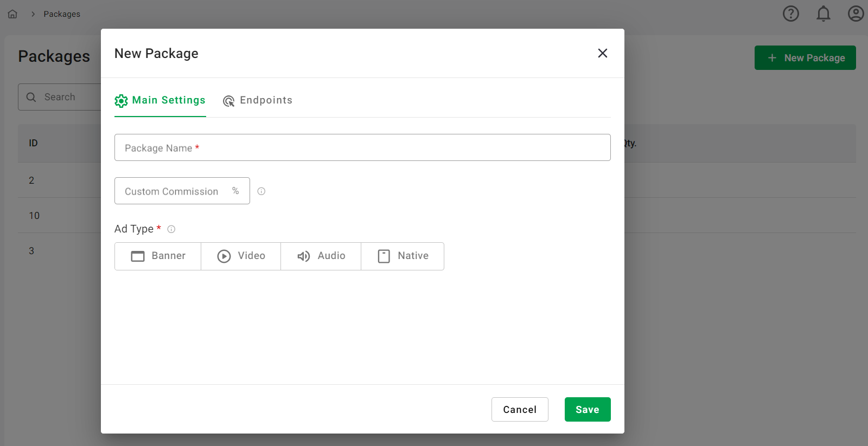Switch to the Main Settings tab

click(160, 100)
